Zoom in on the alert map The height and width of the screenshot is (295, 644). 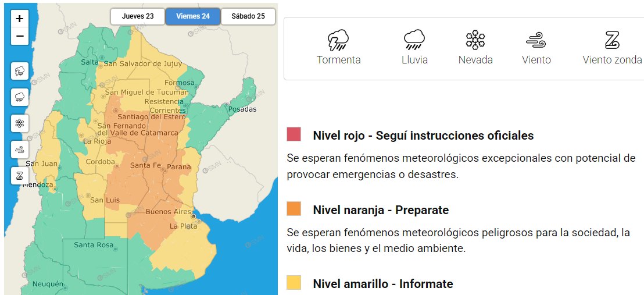pos(20,19)
